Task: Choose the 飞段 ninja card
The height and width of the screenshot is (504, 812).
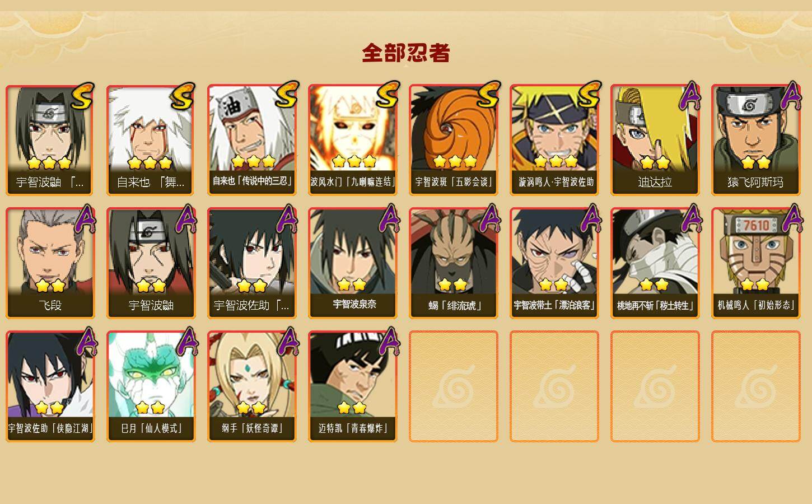Action: click(50, 263)
